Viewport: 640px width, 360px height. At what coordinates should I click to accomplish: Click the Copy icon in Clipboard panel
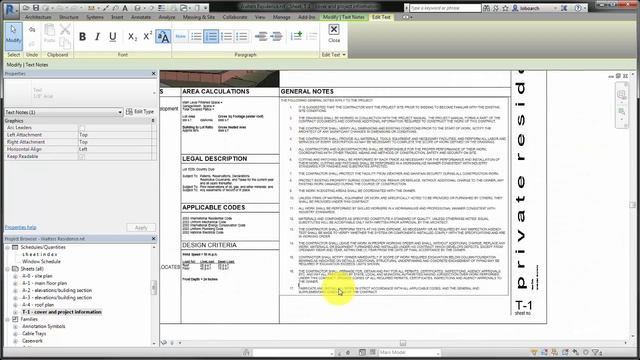(65, 43)
